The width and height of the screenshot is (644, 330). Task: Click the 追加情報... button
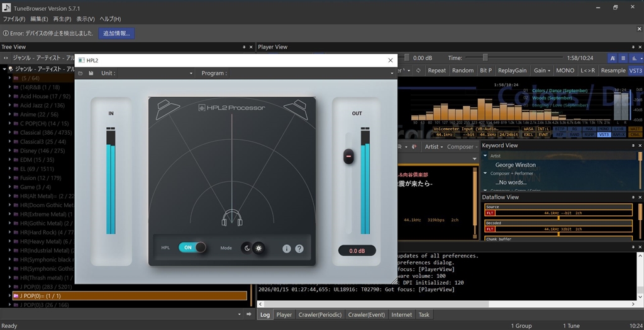(116, 33)
